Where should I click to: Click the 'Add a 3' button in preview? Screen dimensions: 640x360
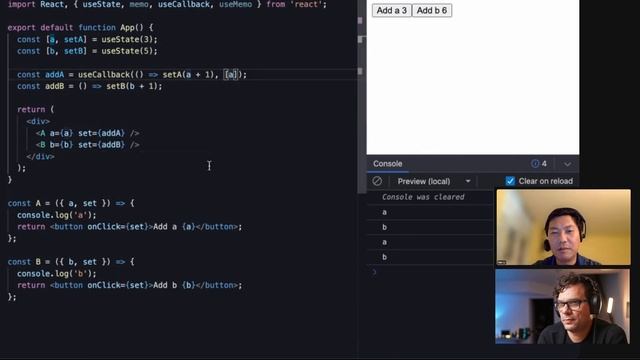(x=391, y=11)
